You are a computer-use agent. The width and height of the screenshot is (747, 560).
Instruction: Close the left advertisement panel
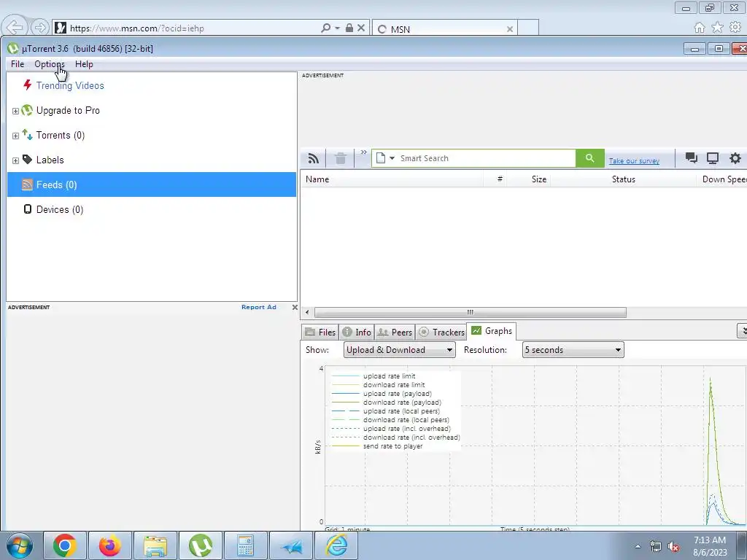point(295,307)
